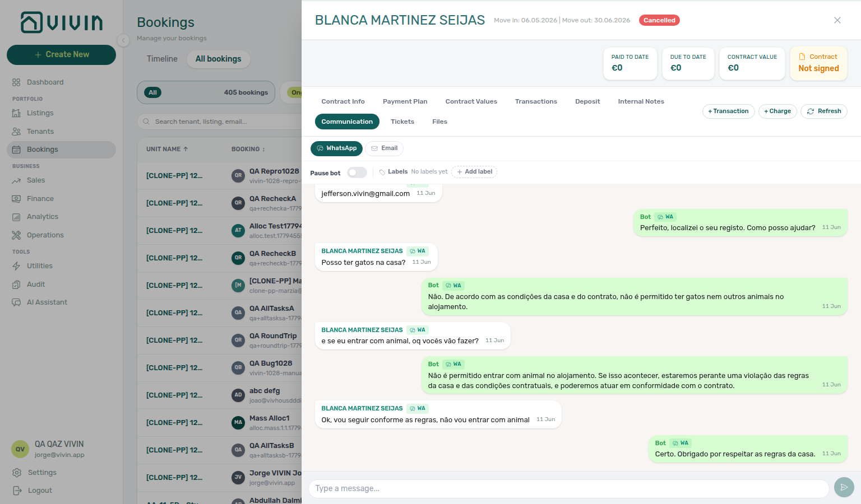
Task: Open the Files tab
Action: pyautogui.click(x=440, y=122)
